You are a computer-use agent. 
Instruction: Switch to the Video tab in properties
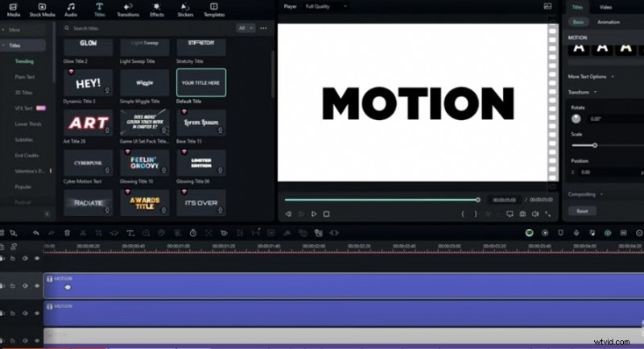(x=605, y=6)
